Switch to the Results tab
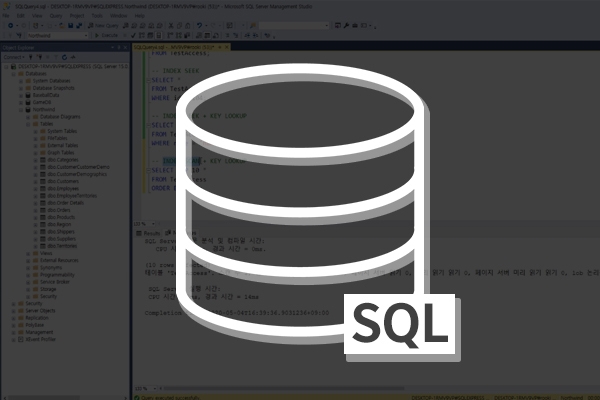The height and width of the screenshot is (400, 600). [x=148, y=233]
